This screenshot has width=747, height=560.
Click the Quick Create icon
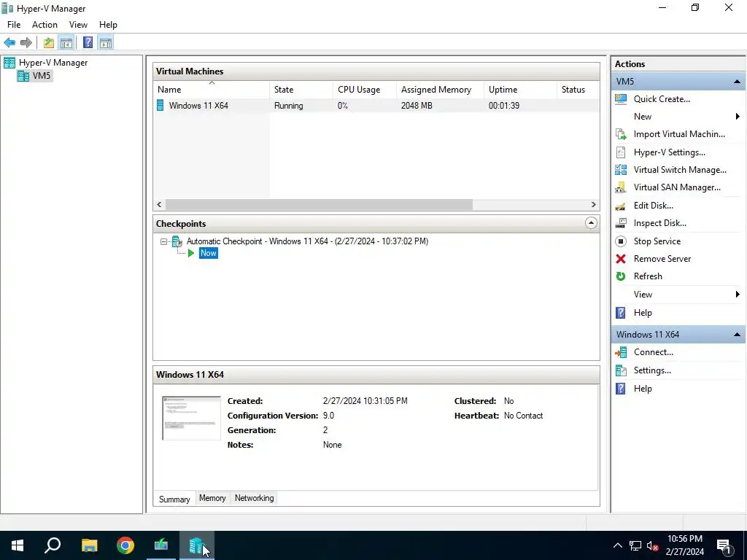[x=621, y=99]
